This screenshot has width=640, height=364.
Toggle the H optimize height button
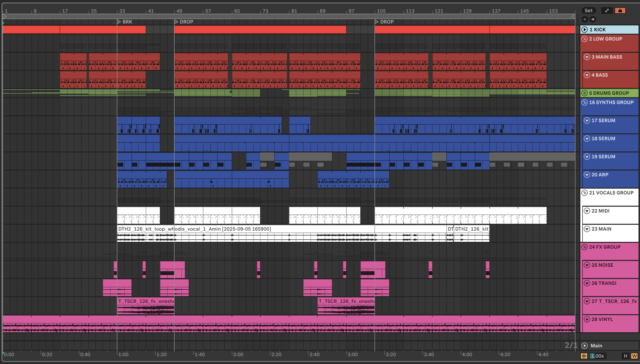pos(625,356)
